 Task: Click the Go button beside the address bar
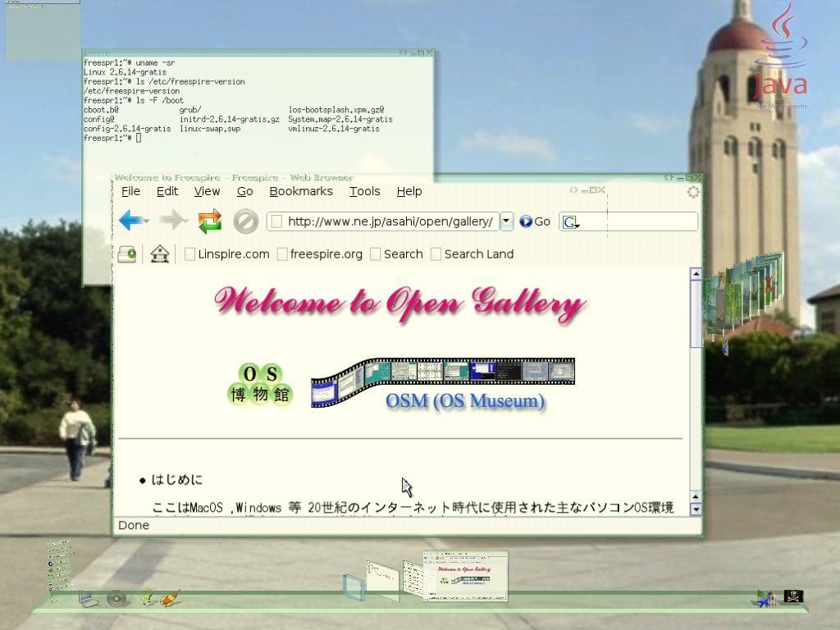pyautogui.click(x=535, y=221)
